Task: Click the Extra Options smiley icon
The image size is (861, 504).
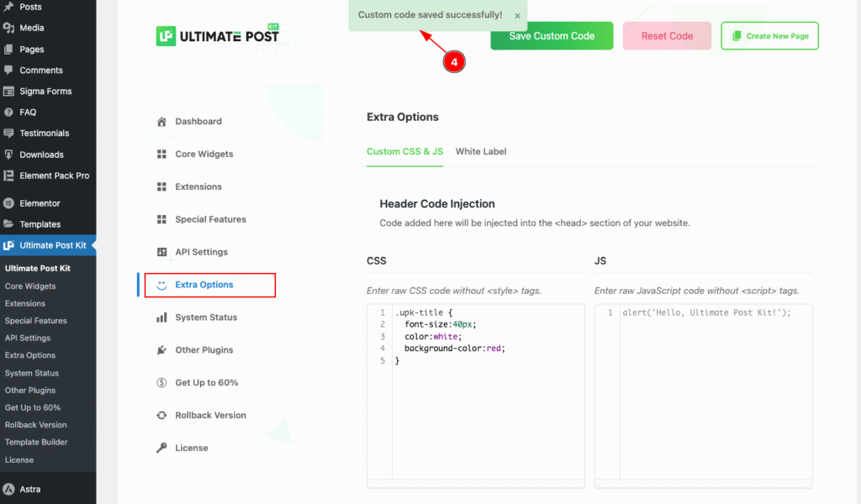Action: (x=161, y=285)
